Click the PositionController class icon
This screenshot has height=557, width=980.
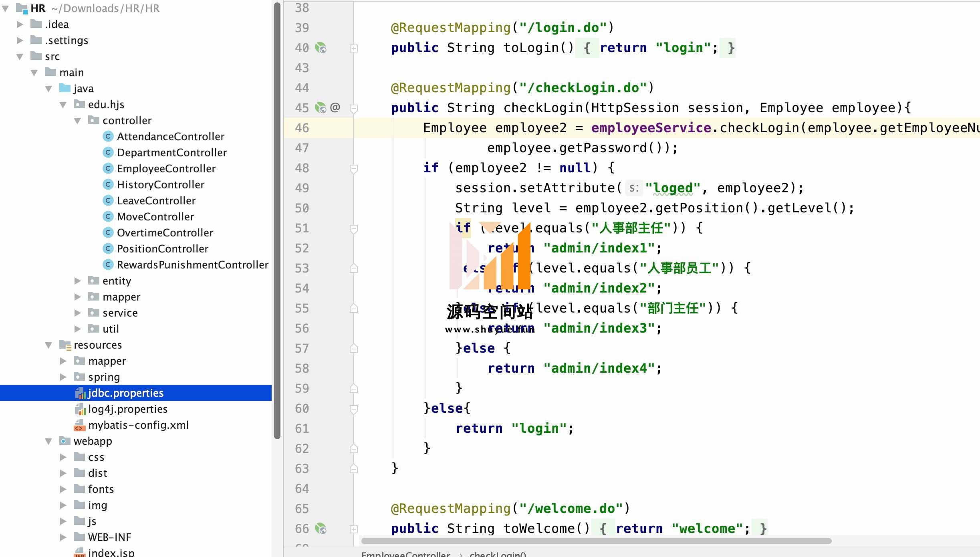tap(108, 249)
